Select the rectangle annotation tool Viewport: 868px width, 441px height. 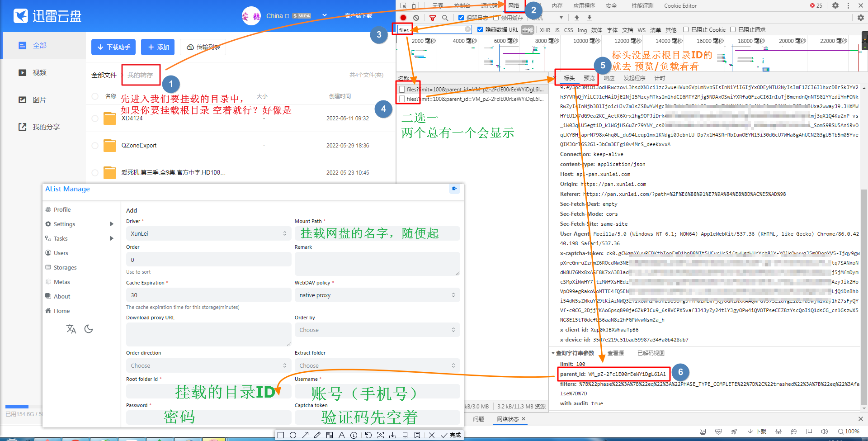click(x=281, y=435)
